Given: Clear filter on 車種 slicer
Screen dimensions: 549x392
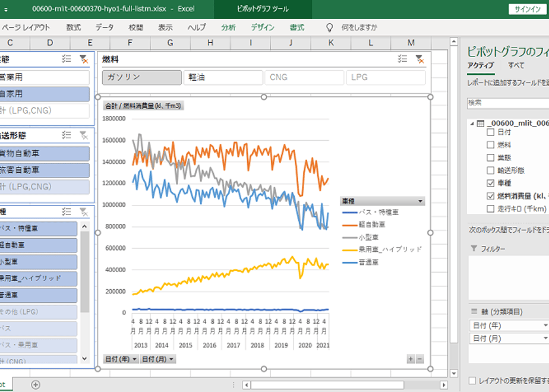Looking at the screenshot, I should [x=84, y=211].
